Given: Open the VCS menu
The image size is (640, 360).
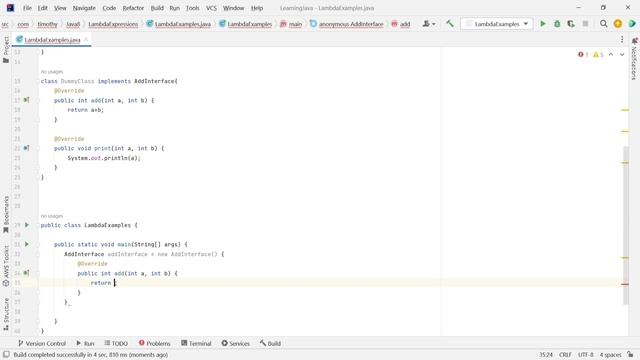Looking at the screenshot, I should coord(211,8).
